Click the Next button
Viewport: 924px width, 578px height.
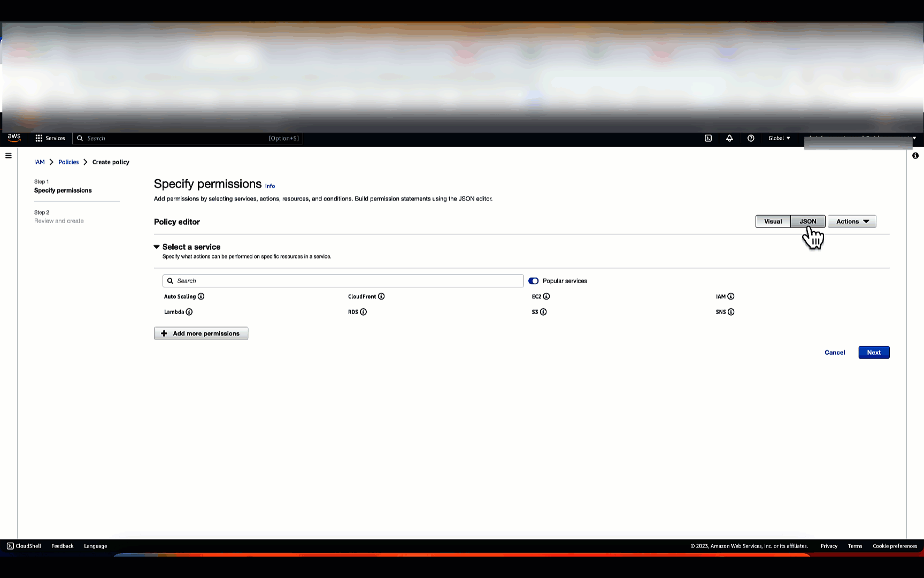874,353
